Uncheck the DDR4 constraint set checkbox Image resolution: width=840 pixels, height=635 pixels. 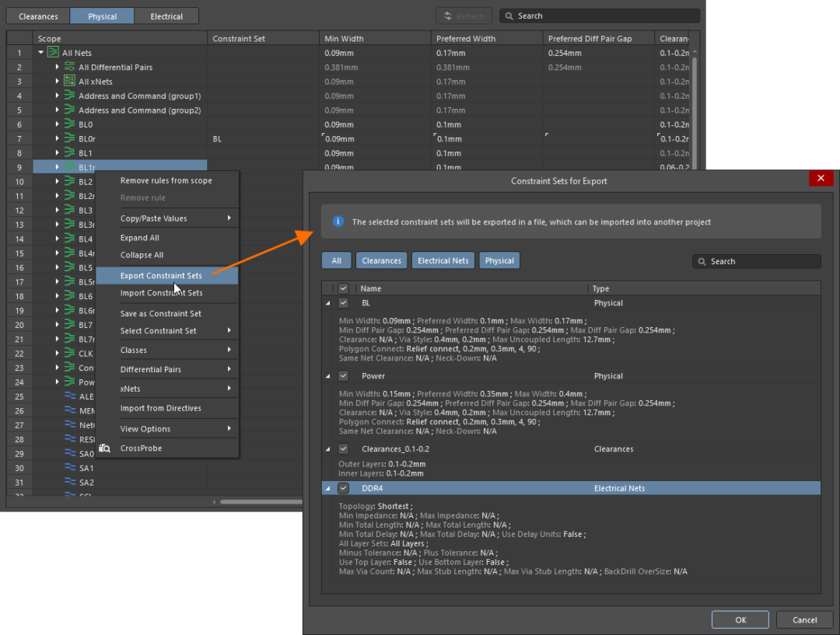coord(344,488)
